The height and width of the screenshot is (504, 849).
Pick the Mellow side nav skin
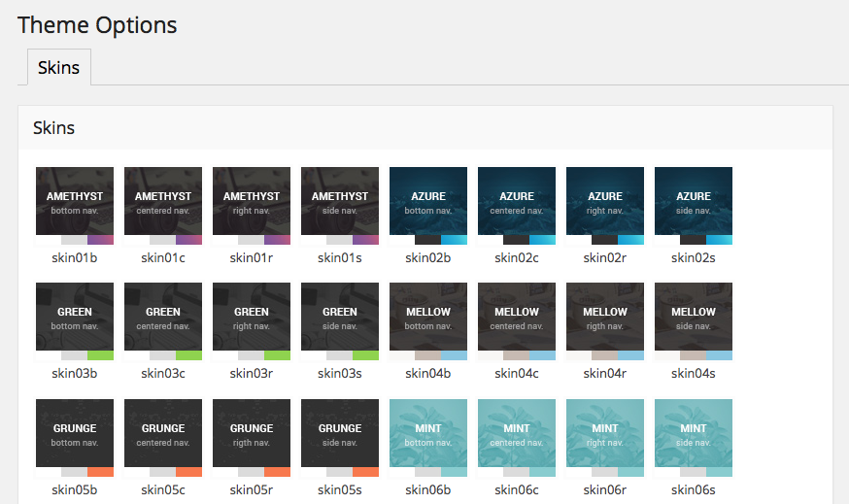click(x=694, y=320)
